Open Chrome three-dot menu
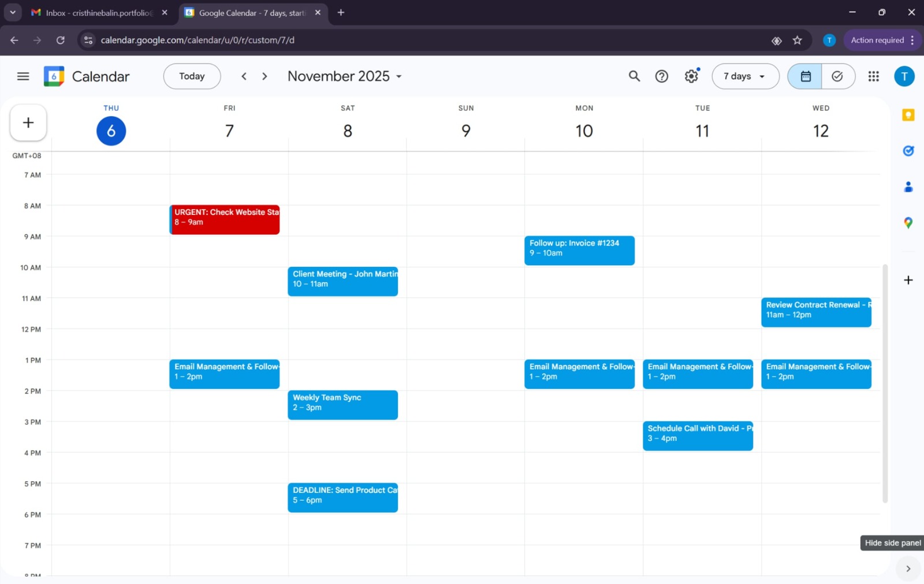Viewport: 924px width, 584px height. (x=912, y=40)
